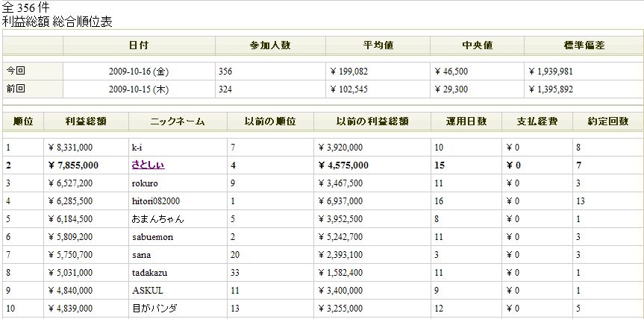Click the 中央値 summary header
Viewport: 644px width, 319px height.
477,45
